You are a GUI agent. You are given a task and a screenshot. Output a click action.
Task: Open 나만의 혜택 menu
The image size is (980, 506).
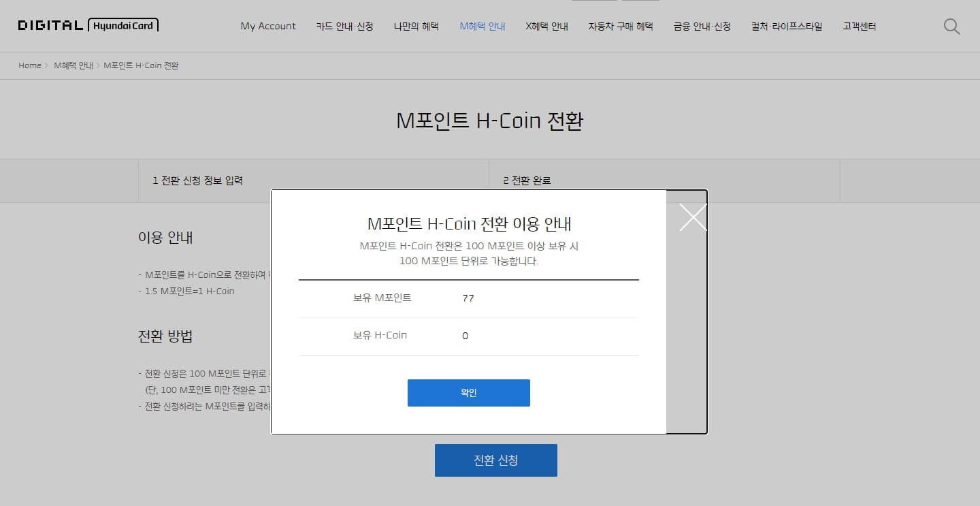[x=416, y=27]
